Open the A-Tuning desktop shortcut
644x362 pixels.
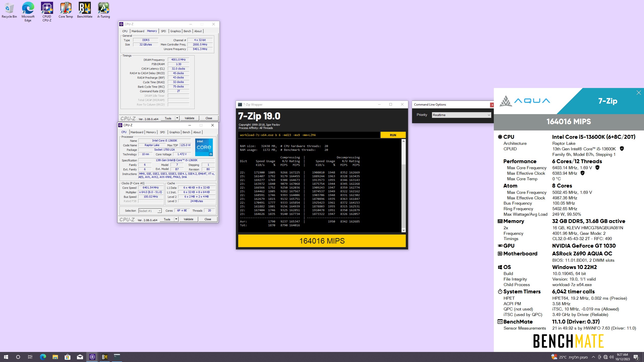coord(104,11)
